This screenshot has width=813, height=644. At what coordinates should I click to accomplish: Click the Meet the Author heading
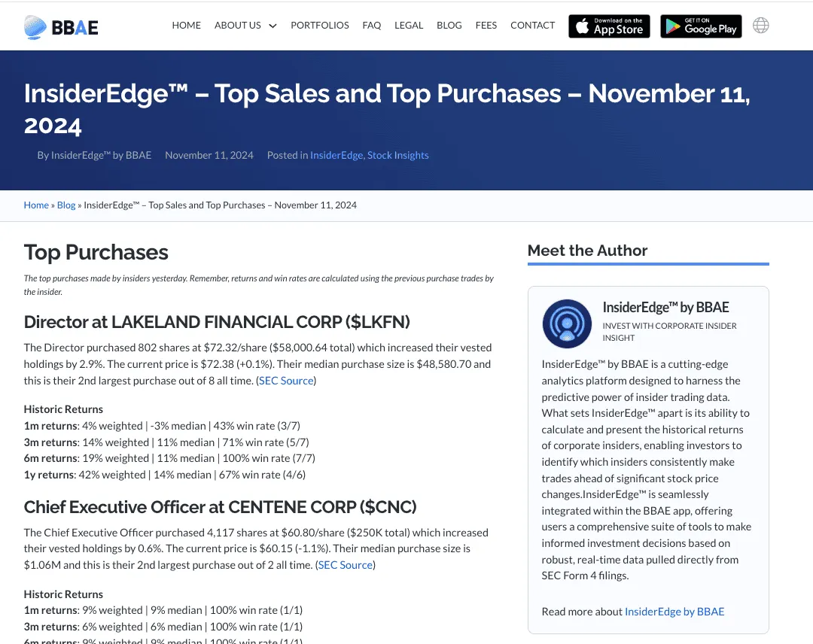[587, 251]
